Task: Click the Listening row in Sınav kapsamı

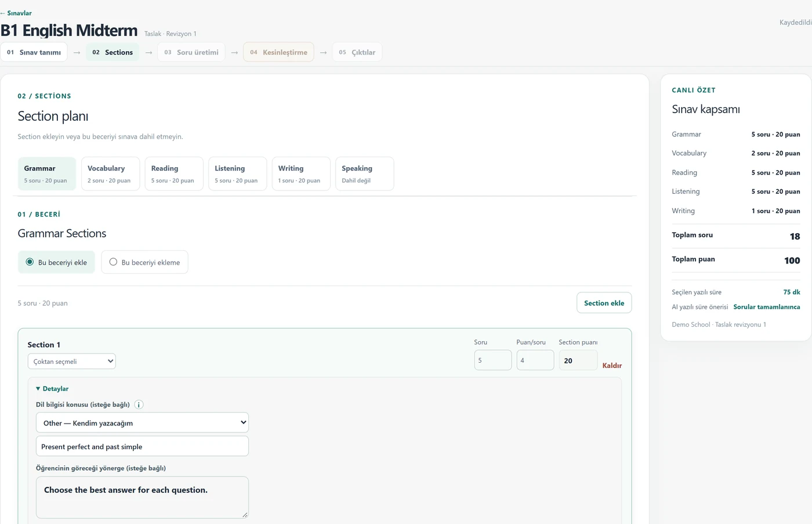Action: pyautogui.click(x=736, y=191)
